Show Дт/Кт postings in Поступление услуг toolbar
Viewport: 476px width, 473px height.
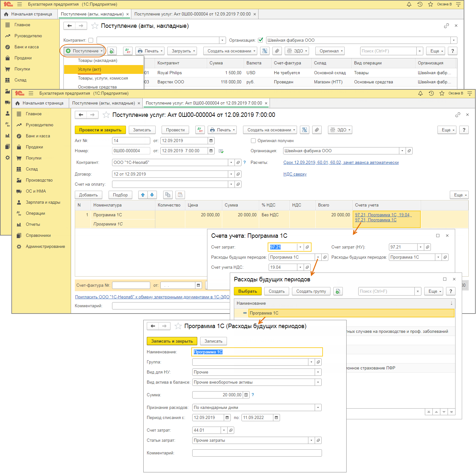pyautogui.click(x=200, y=130)
